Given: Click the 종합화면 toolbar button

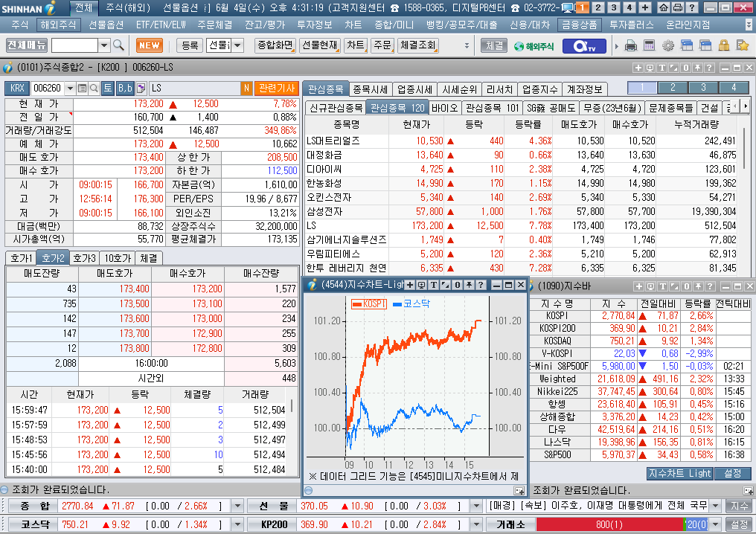Looking at the screenshot, I should pos(275,46).
